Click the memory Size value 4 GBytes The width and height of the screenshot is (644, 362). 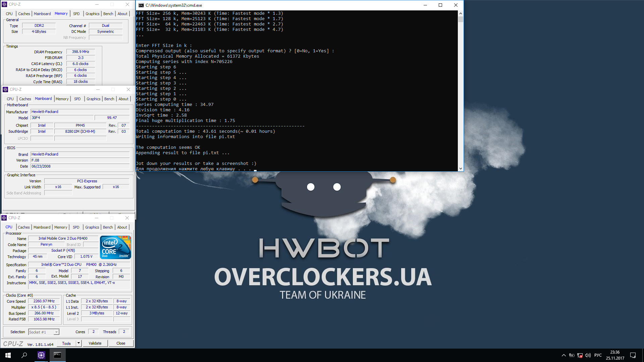[39, 32]
